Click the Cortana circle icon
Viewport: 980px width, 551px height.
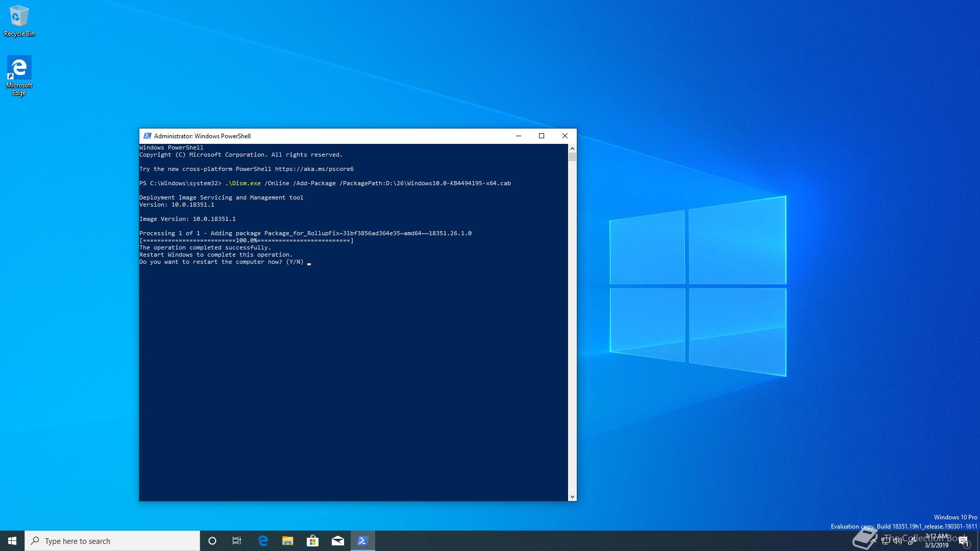tap(212, 541)
